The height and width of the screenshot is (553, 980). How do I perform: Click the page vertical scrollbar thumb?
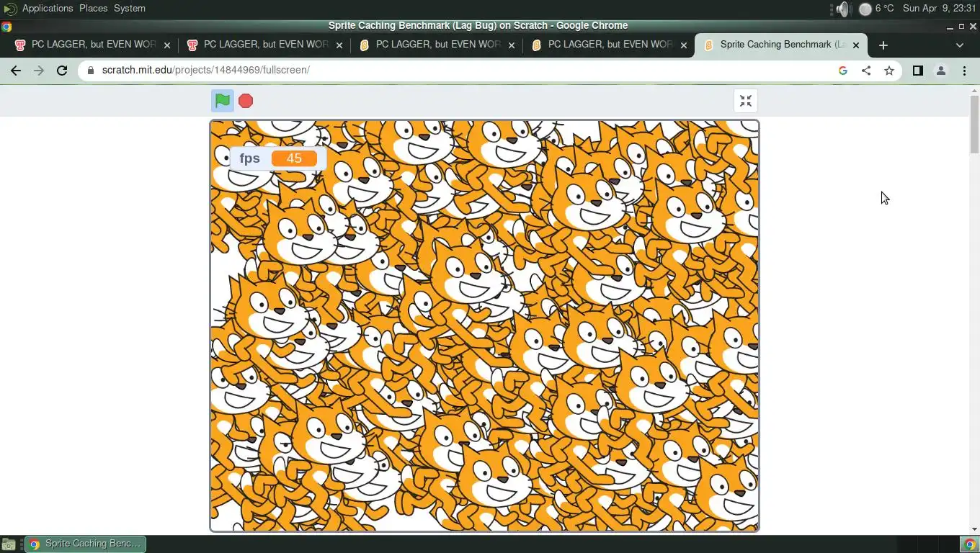[974, 124]
